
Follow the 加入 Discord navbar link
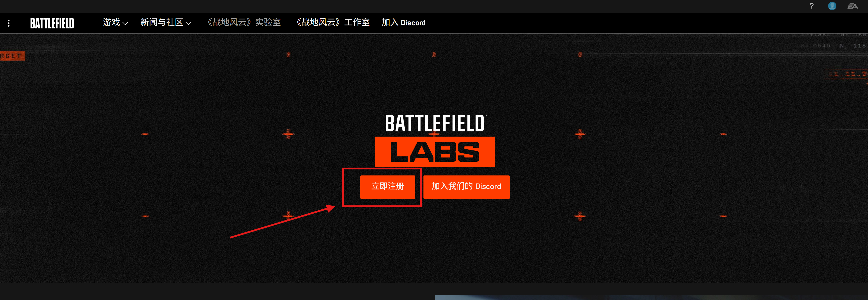click(x=403, y=23)
